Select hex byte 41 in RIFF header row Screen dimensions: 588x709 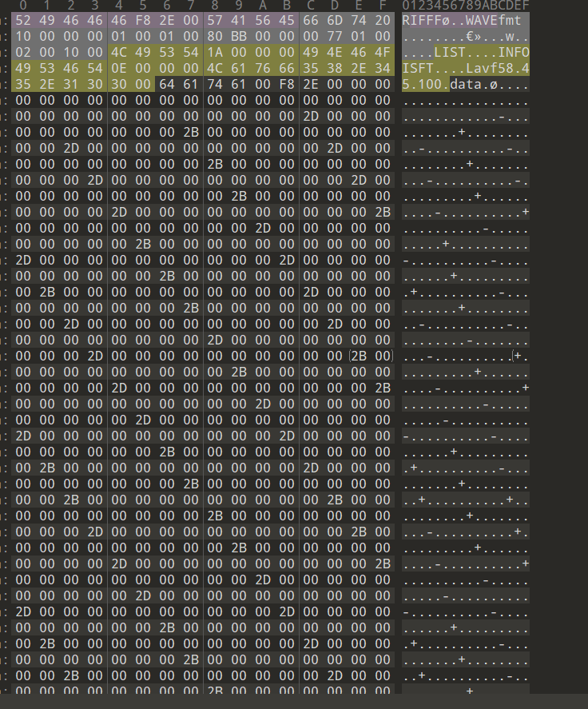(238, 20)
